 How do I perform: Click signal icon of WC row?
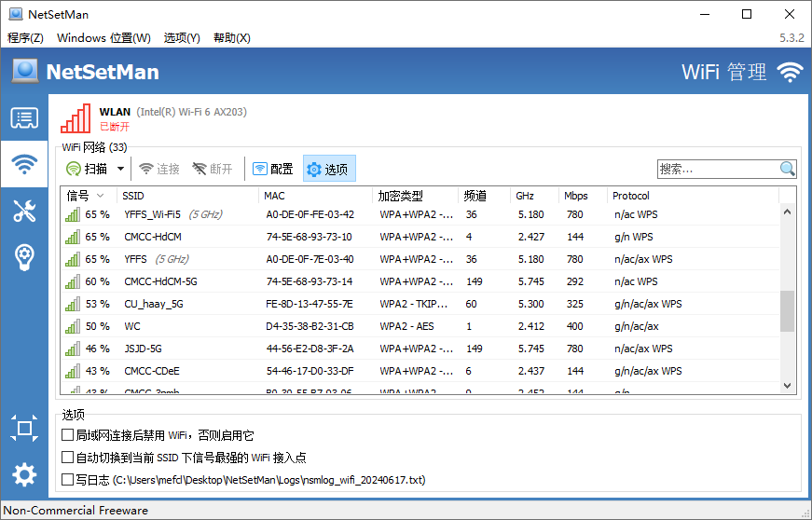point(73,326)
